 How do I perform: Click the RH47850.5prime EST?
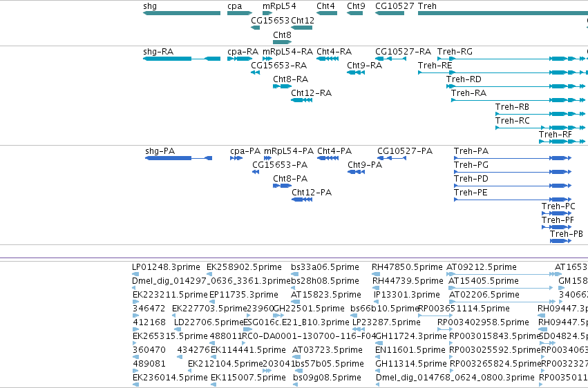(376, 274)
